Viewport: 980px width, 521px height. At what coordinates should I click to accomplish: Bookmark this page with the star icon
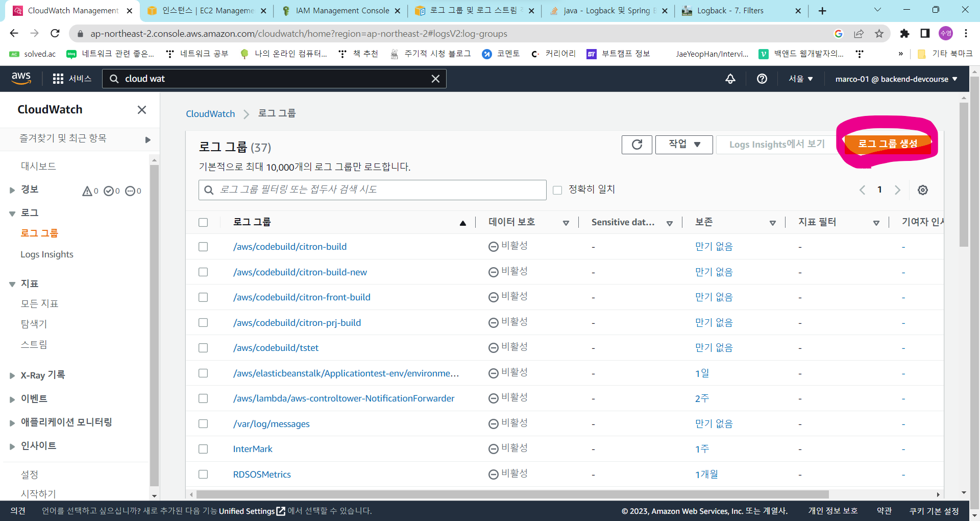pos(879,33)
